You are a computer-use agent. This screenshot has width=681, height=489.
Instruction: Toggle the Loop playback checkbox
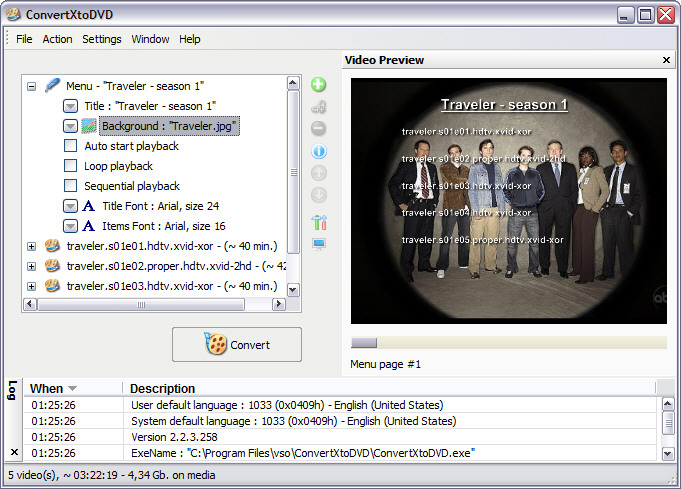(x=70, y=165)
